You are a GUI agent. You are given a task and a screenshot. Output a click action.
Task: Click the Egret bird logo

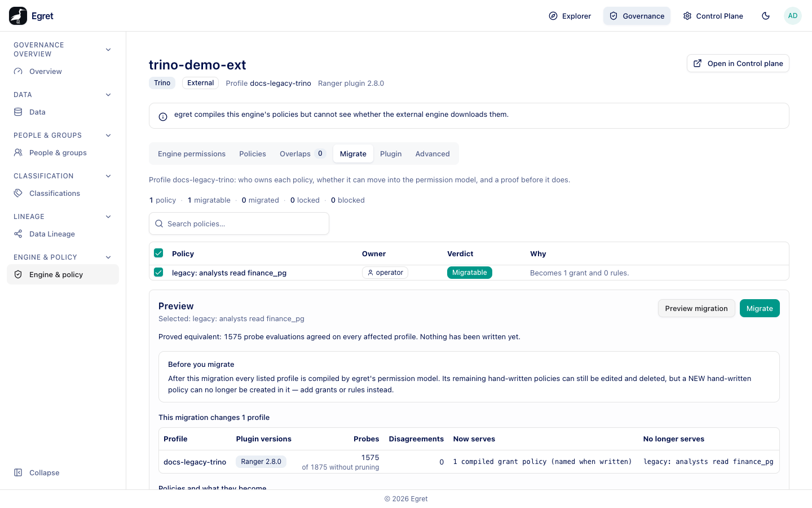(18, 16)
